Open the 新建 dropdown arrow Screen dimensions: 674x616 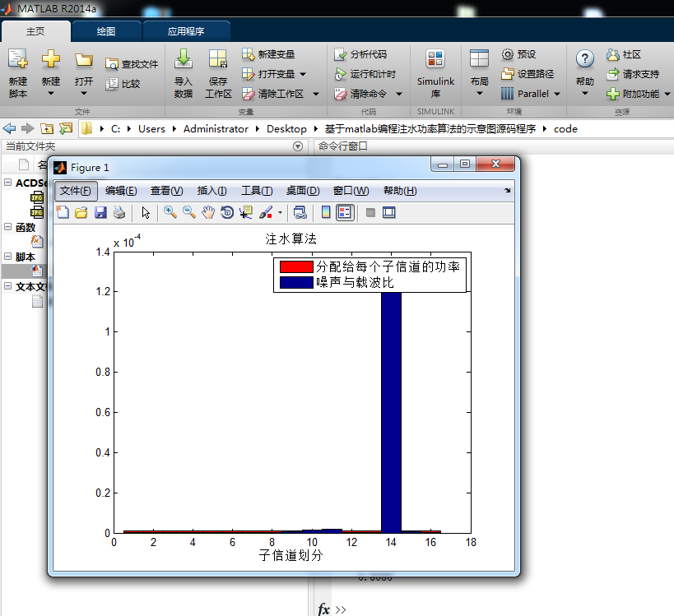pos(51,93)
